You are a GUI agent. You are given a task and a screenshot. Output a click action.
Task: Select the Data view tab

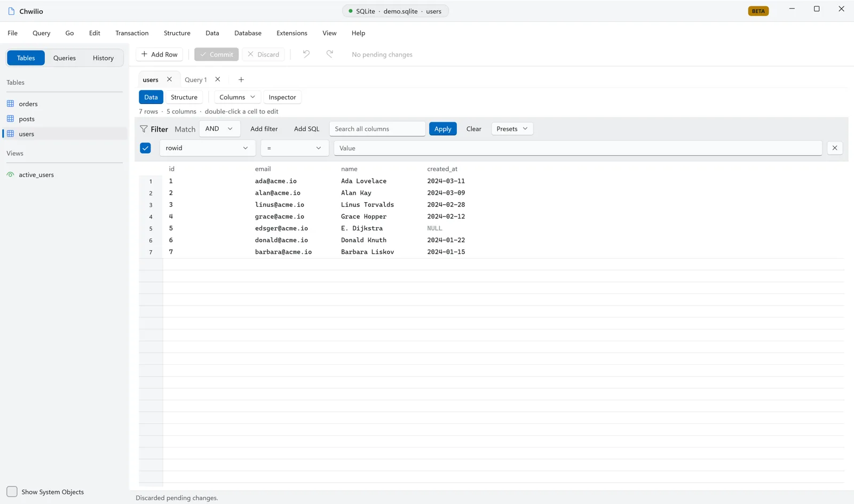[151, 97]
